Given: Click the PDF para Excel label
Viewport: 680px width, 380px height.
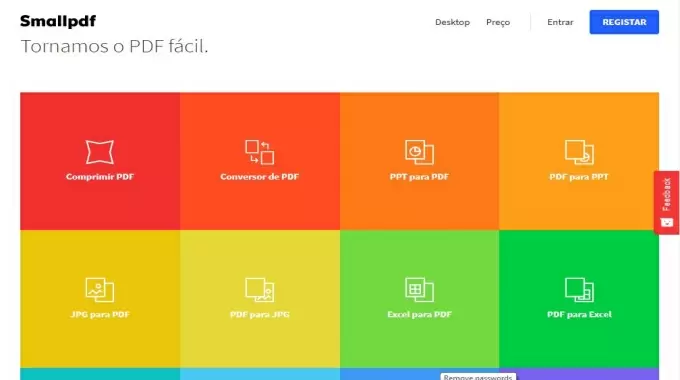Looking at the screenshot, I should 579,314.
